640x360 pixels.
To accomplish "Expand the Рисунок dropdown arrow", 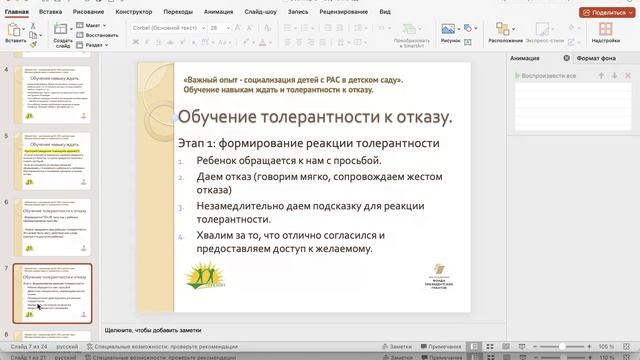I will coord(458,29).
